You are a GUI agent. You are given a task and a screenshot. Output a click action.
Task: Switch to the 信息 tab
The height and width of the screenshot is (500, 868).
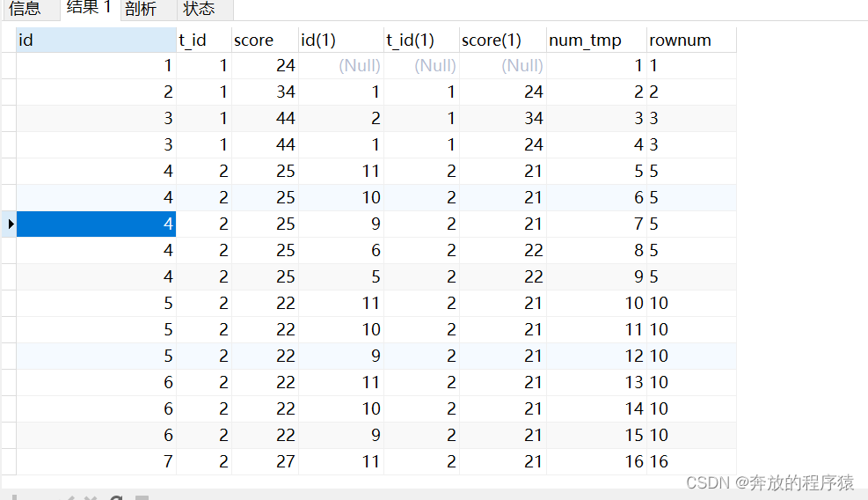click(25, 9)
